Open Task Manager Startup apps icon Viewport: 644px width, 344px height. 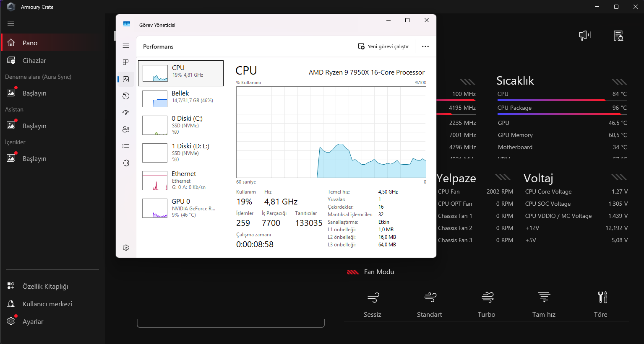tap(126, 112)
